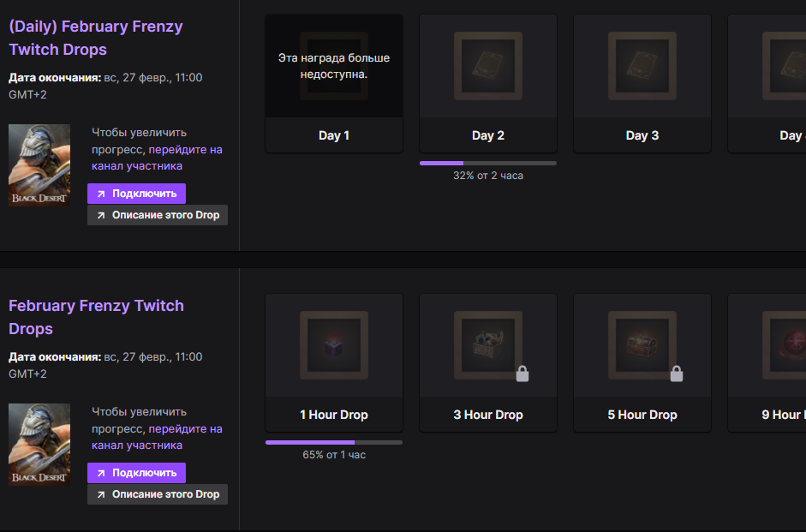
Task: Open Описание этого Drop for Daily campaign
Action: point(158,215)
